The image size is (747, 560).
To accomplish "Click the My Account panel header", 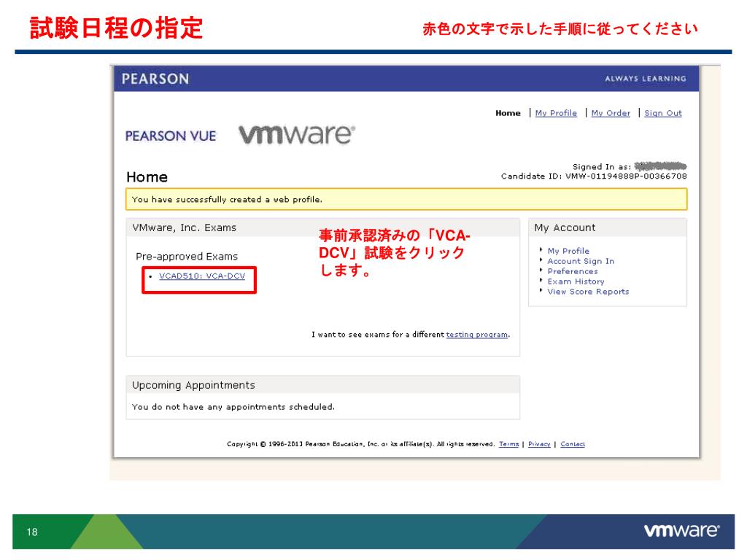I will [608, 227].
